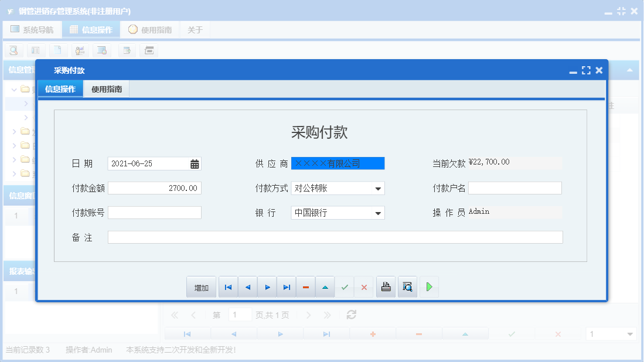Viewport: 644px width, 362px height.
Task: Switch to the 使用指南 tab in the dialog
Action: [x=105, y=90]
